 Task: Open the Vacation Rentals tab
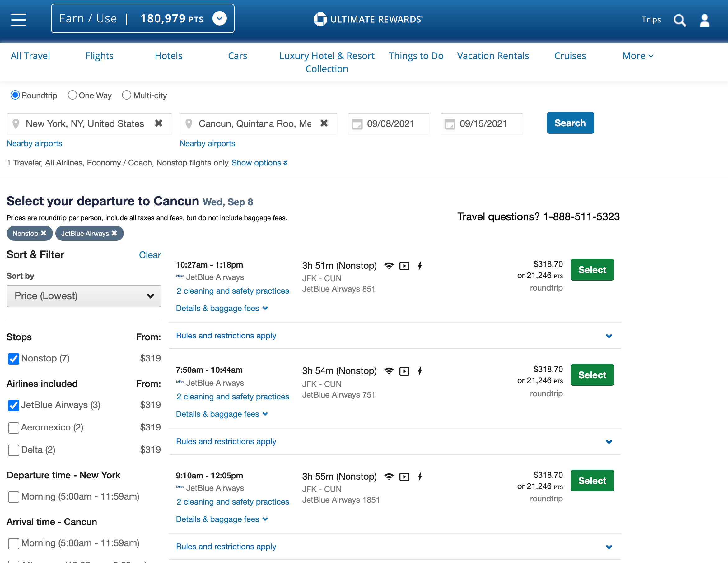pos(493,56)
